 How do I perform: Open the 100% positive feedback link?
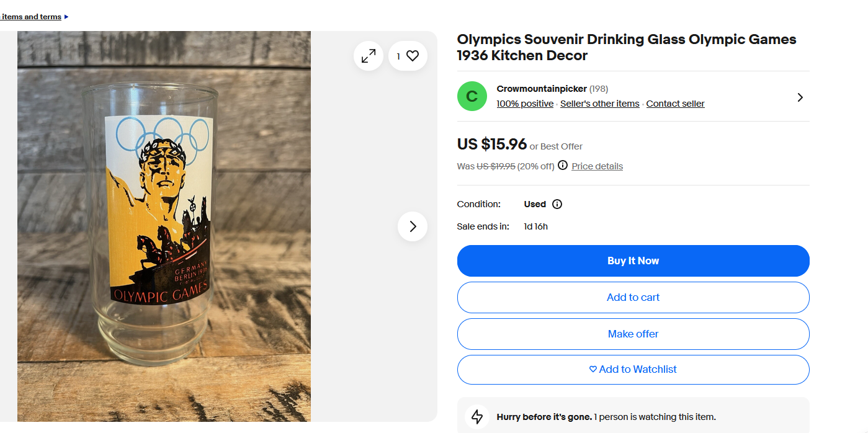(x=525, y=104)
